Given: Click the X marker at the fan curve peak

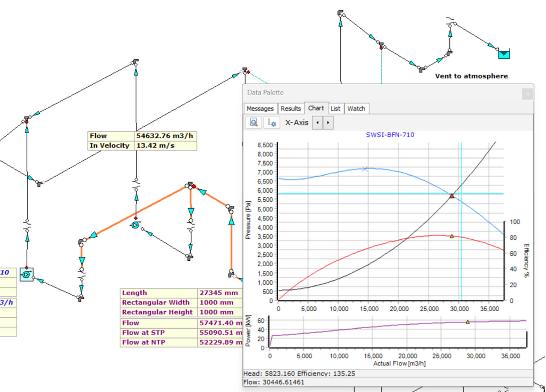Looking at the screenshot, I should pyautogui.click(x=365, y=169).
